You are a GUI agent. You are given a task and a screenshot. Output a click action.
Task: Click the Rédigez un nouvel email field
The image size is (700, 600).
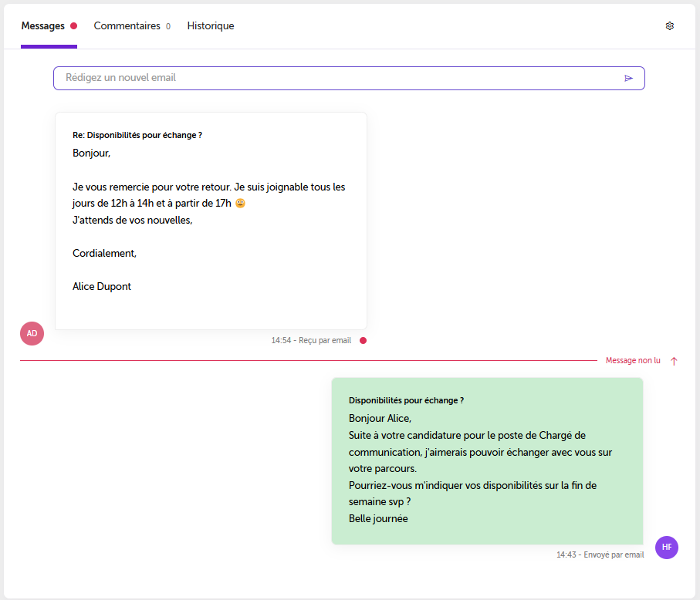[x=349, y=78]
